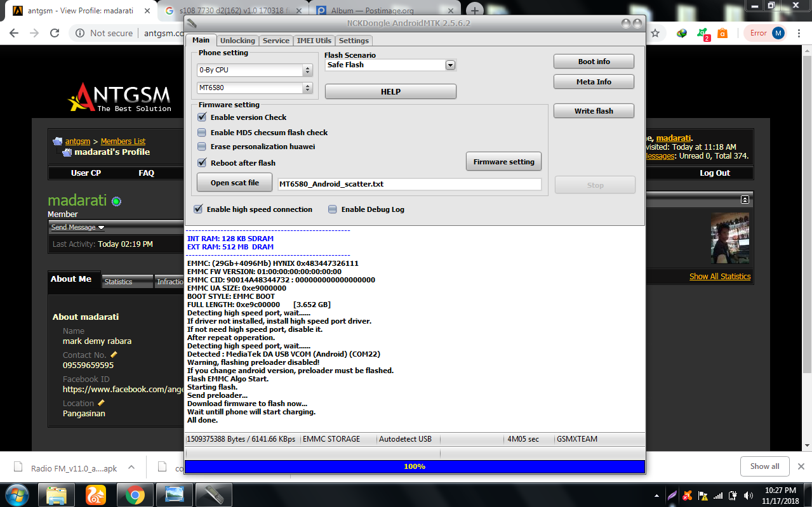Collapse the profile panel arrow icon
Screen dimensions: 812x507
pos(745,199)
